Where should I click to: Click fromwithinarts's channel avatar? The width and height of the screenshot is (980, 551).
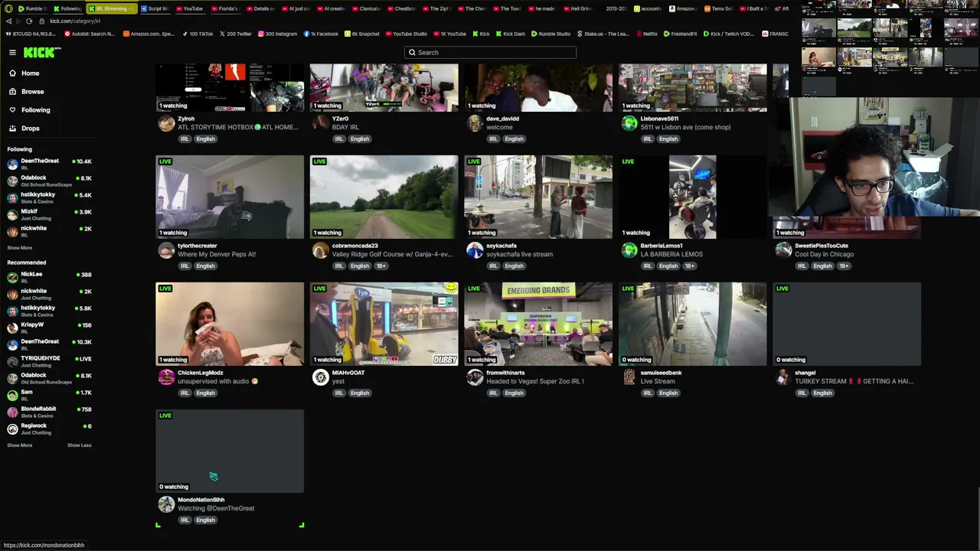click(x=475, y=377)
